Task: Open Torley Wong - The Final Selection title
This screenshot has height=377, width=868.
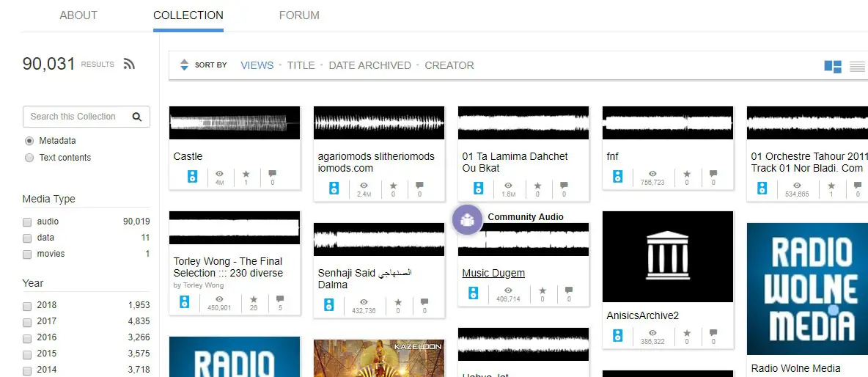Action: point(228,267)
